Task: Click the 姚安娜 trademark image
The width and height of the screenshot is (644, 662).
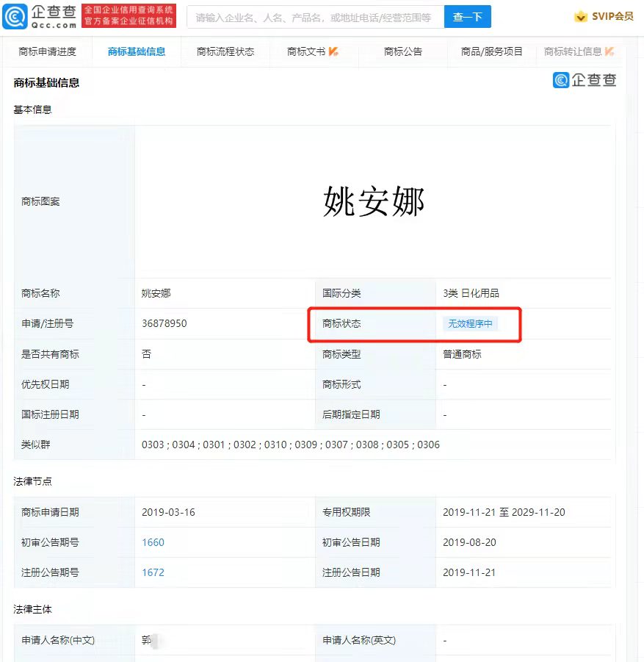Action: 374,201
